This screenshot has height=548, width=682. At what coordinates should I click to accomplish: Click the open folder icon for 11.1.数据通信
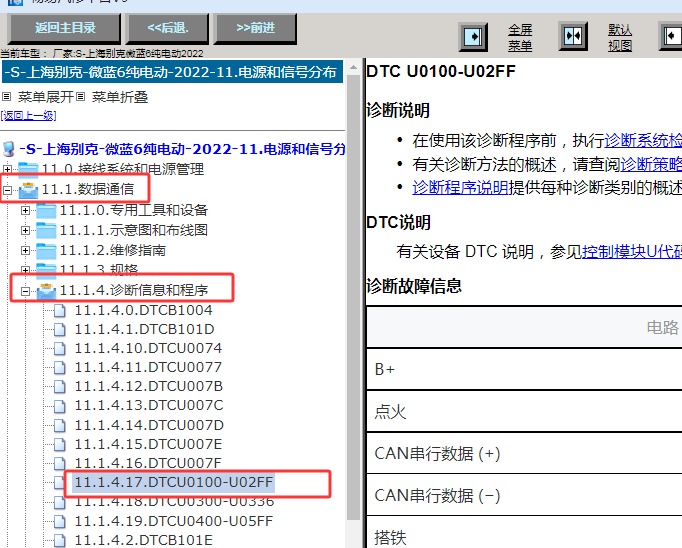click(28, 190)
